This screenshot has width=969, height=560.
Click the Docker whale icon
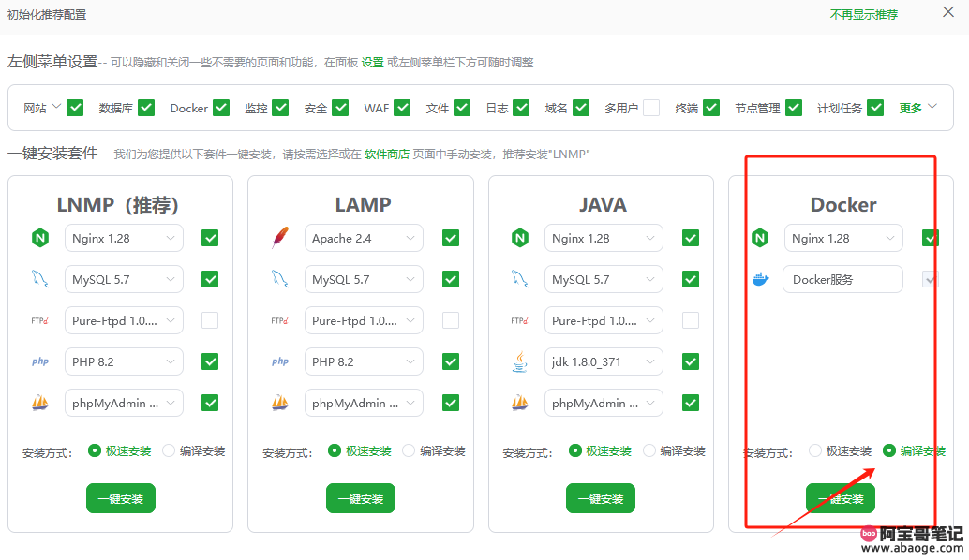pos(759,279)
